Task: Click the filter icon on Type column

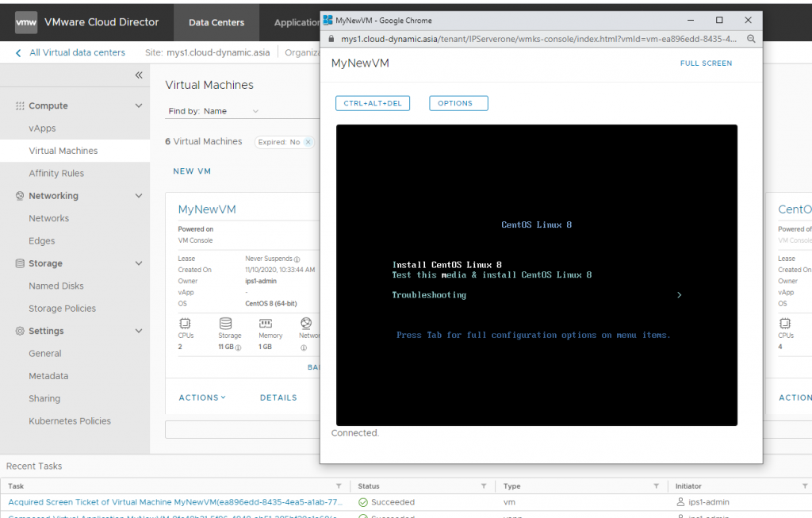Action: tap(656, 486)
